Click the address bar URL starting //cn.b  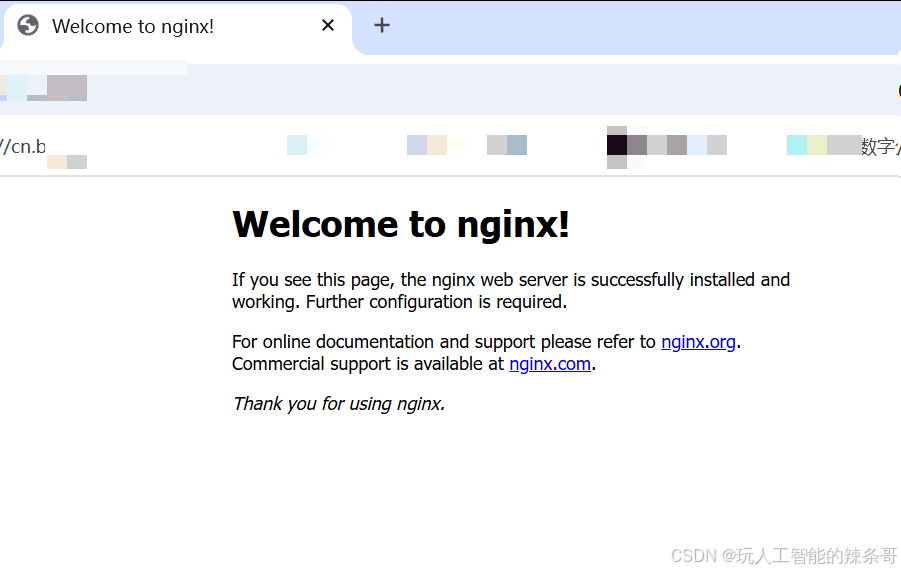pyautogui.click(x=23, y=146)
